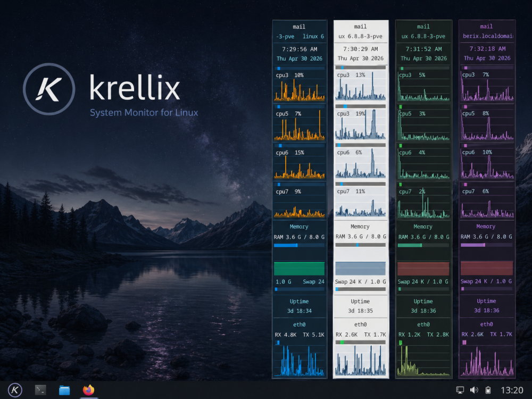Click the 7:29:56 AM clock in blue panel
This screenshot has height=399, width=532.
[x=300, y=49]
